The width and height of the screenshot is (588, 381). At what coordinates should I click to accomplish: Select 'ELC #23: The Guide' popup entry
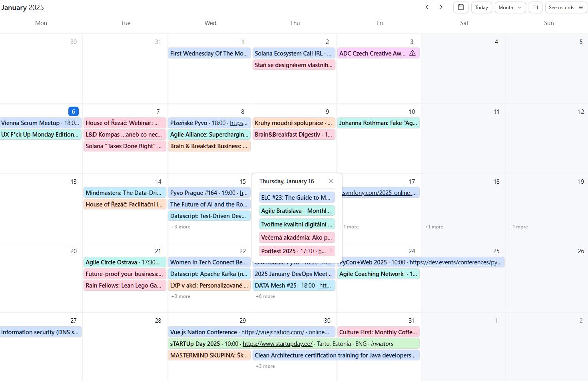pos(296,198)
